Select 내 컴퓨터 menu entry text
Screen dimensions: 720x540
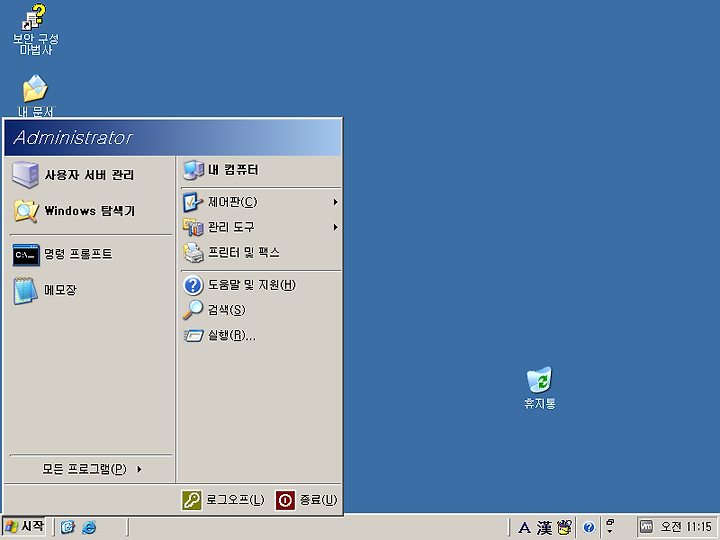pos(233,170)
